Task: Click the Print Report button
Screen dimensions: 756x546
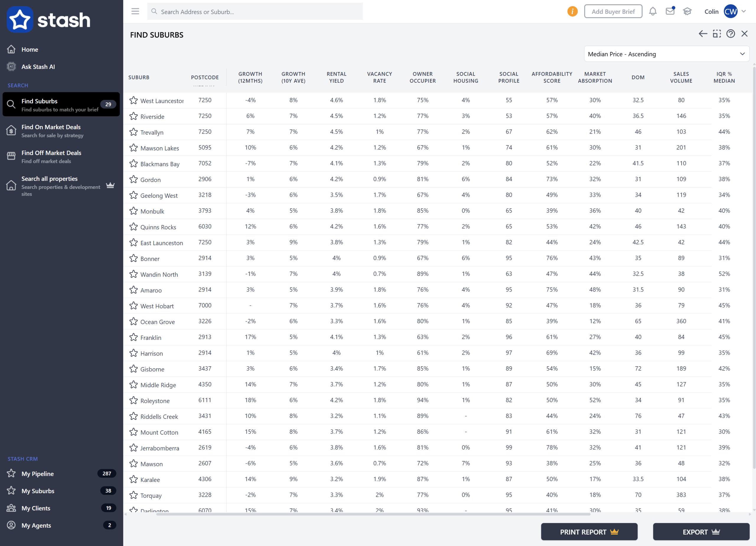Action: (589, 532)
